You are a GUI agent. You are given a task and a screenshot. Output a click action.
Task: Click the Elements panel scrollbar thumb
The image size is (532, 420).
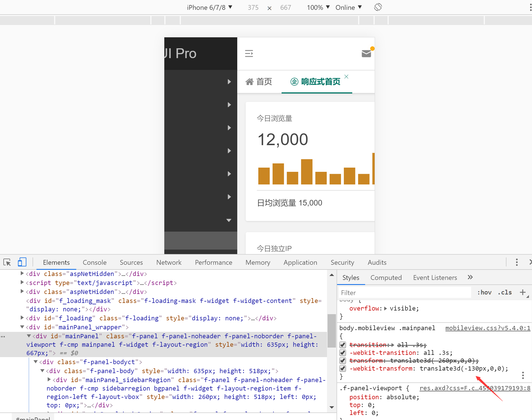click(332, 331)
